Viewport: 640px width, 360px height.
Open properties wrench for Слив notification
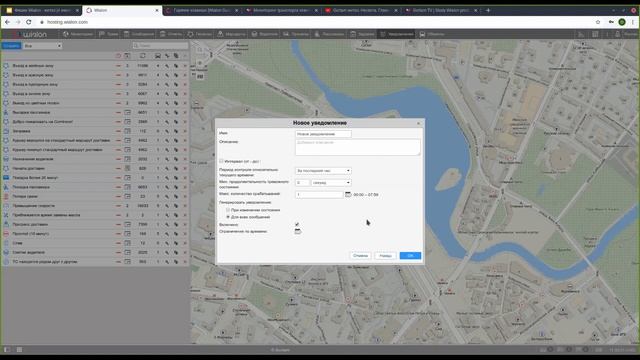click(x=167, y=243)
